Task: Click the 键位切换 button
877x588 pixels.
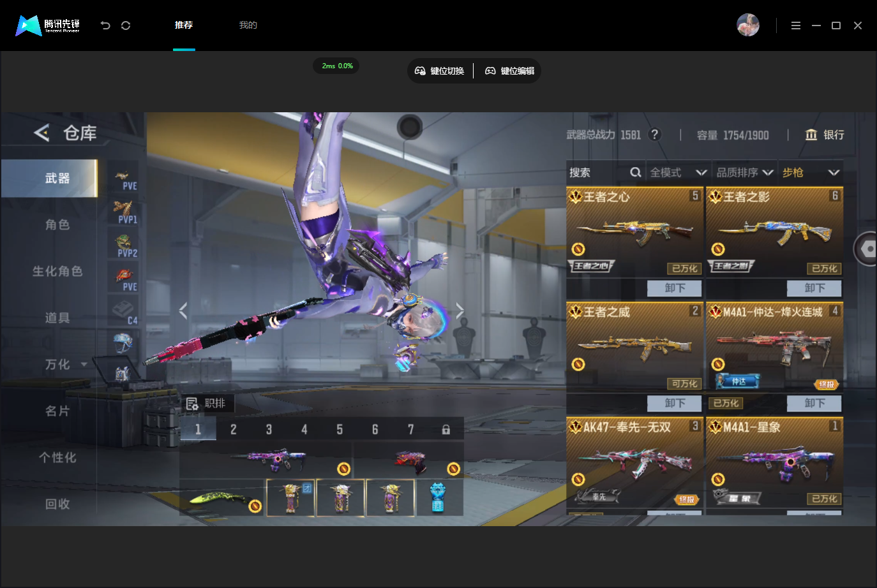Action: coord(440,71)
